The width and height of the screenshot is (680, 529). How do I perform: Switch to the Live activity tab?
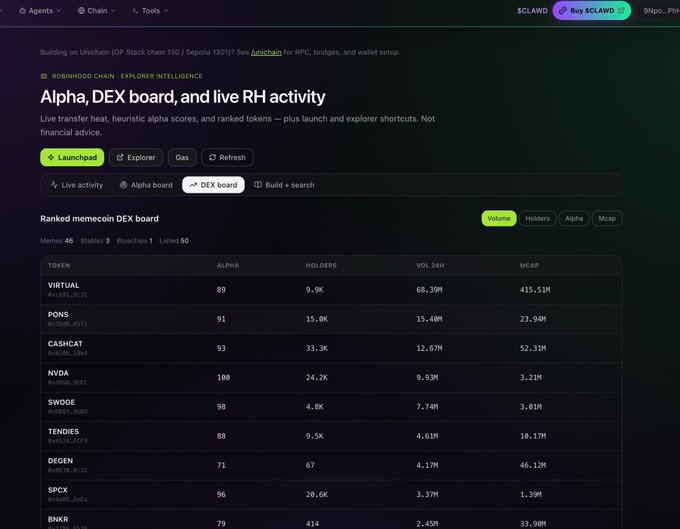point(77,185)
